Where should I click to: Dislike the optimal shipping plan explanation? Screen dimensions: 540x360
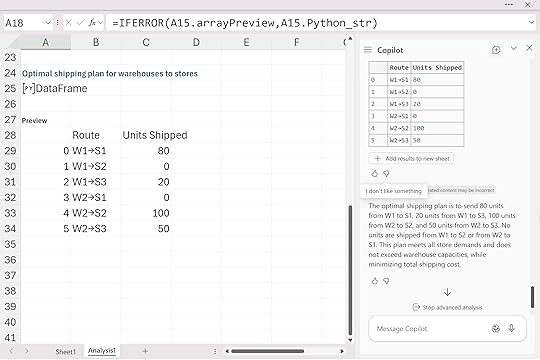[386, 281]
